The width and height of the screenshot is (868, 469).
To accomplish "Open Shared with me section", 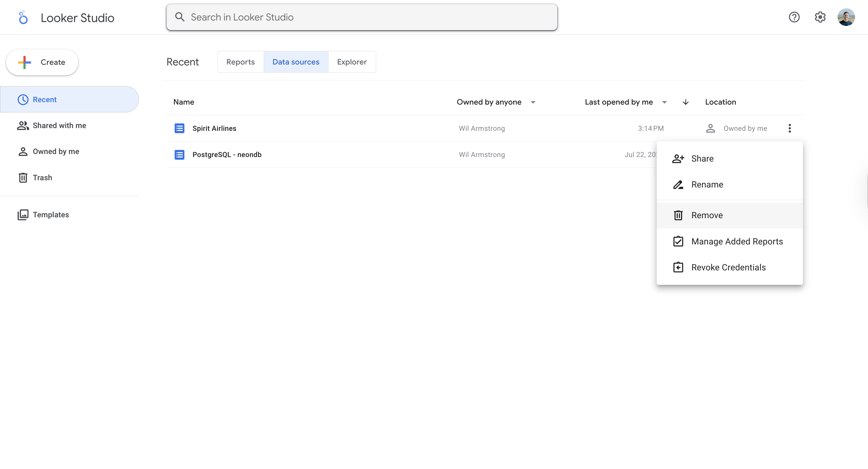I will click(59, 125).
